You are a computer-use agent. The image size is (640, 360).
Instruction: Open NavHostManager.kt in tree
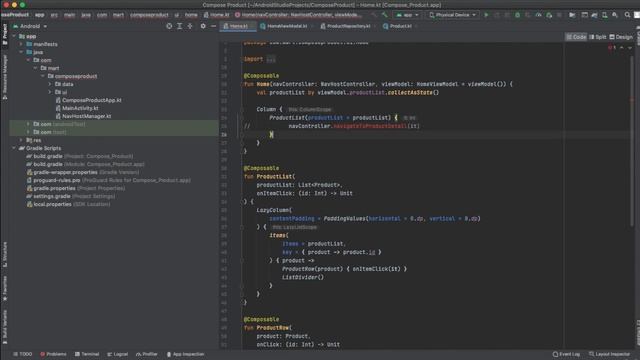pyautogui.click(x=83, y=116)
